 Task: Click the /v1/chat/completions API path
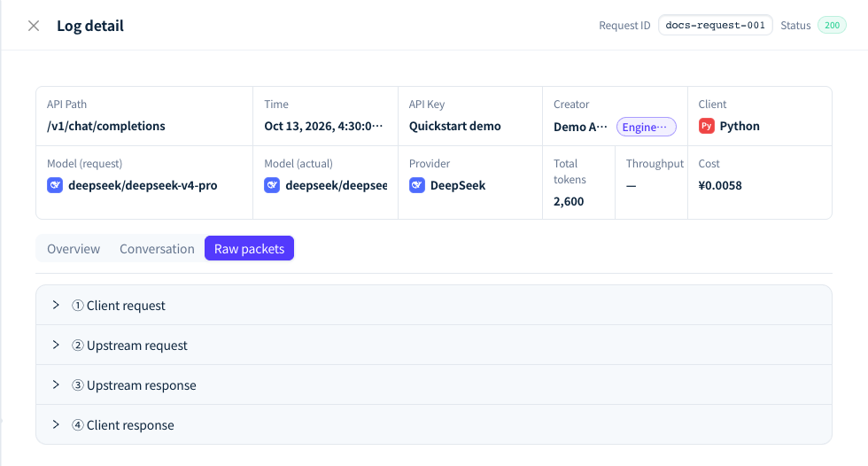tap(105, 126)
